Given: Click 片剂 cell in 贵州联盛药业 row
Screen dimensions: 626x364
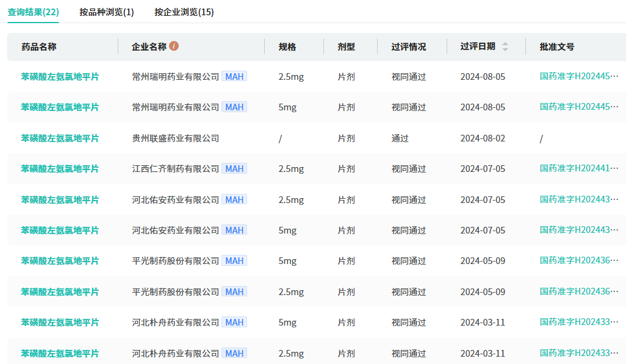Looking at the screenshot, I should 346,138.
